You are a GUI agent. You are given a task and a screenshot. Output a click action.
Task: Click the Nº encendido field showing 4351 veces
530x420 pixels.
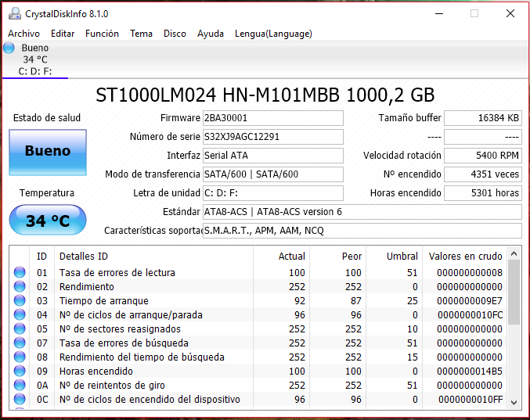483,174
